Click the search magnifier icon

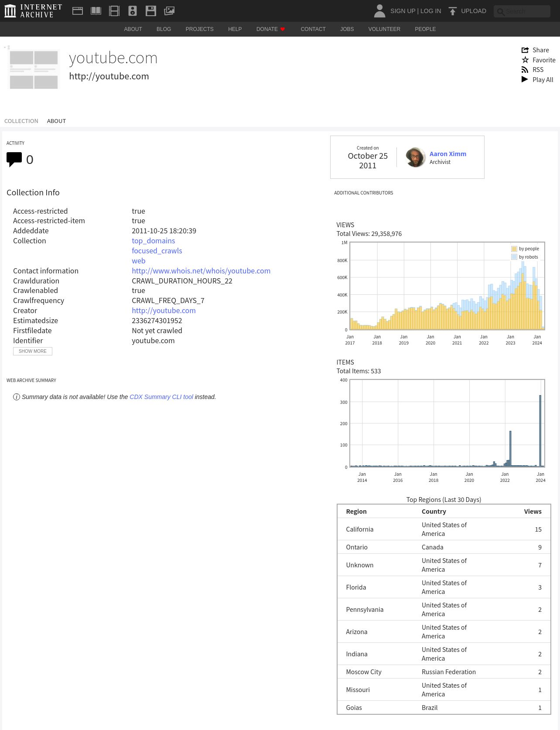(x=501, y=12)
